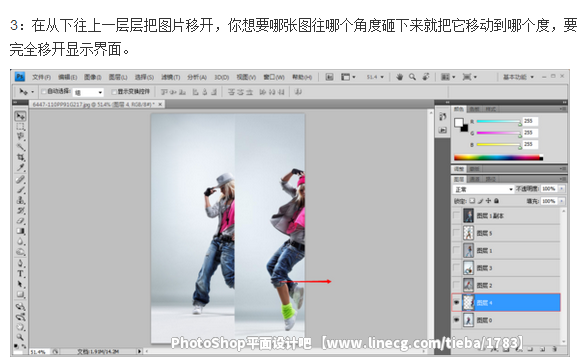Select layer 图层 1 副本 thumbnail
The width and height of the screenshot is (579, 362).
coord(469,216)
